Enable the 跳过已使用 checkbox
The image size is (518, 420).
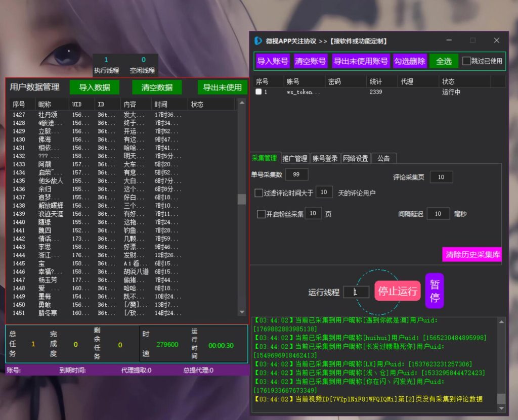pos(466,61)
